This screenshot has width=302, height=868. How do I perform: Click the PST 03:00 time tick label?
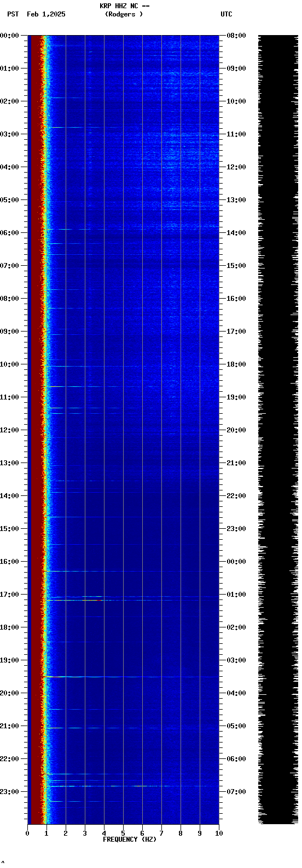pyautogui.click(x=10, y=134)
